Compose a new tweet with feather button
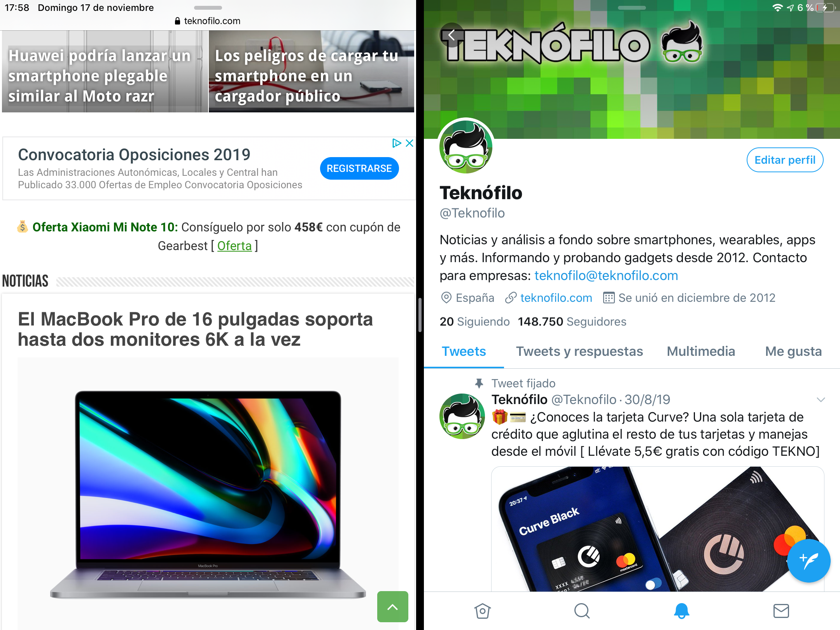840x630 pixels. 808,560
